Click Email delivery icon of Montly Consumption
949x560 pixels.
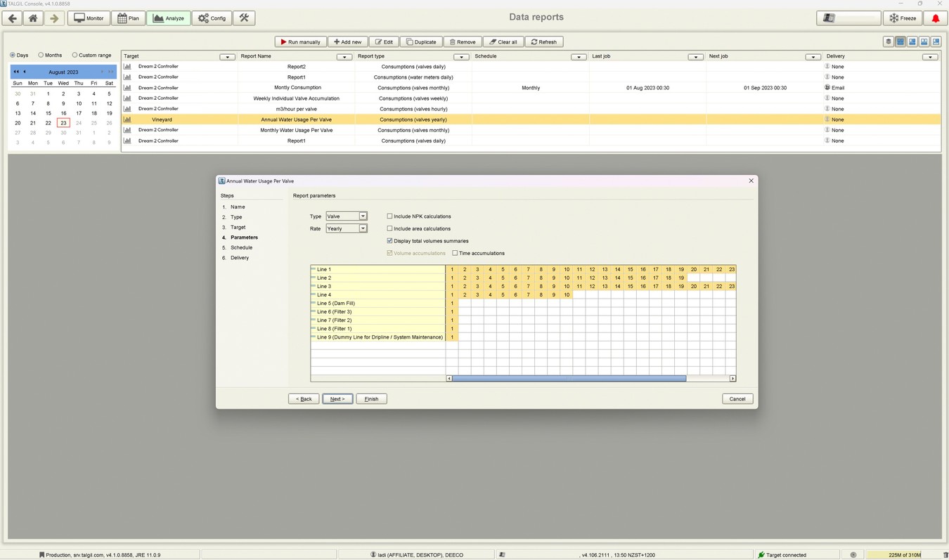827,88
